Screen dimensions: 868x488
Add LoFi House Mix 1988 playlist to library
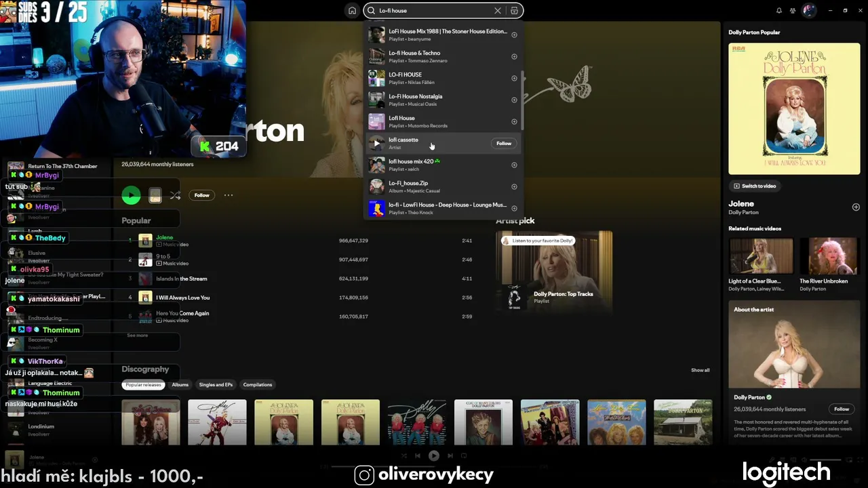pos(514,35)
